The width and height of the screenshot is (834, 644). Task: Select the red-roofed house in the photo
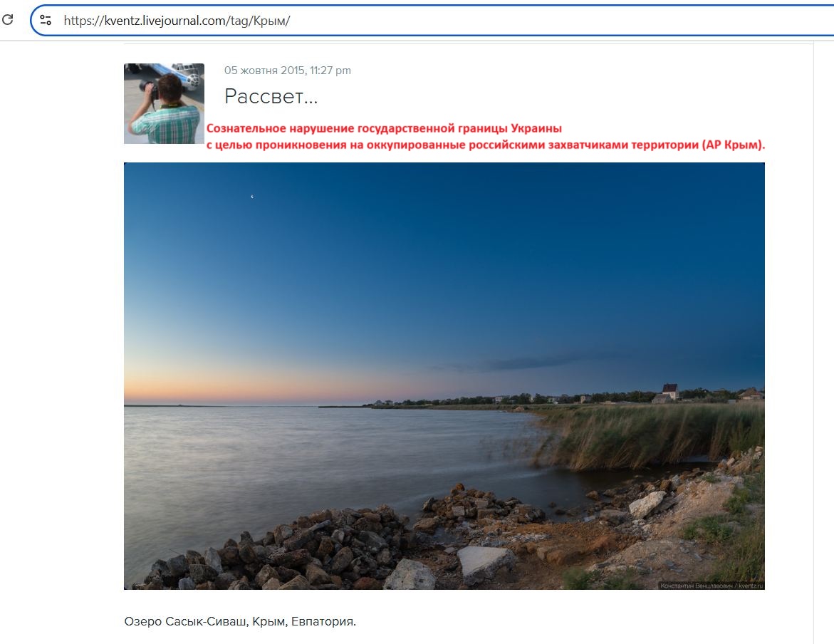point(669,392)
